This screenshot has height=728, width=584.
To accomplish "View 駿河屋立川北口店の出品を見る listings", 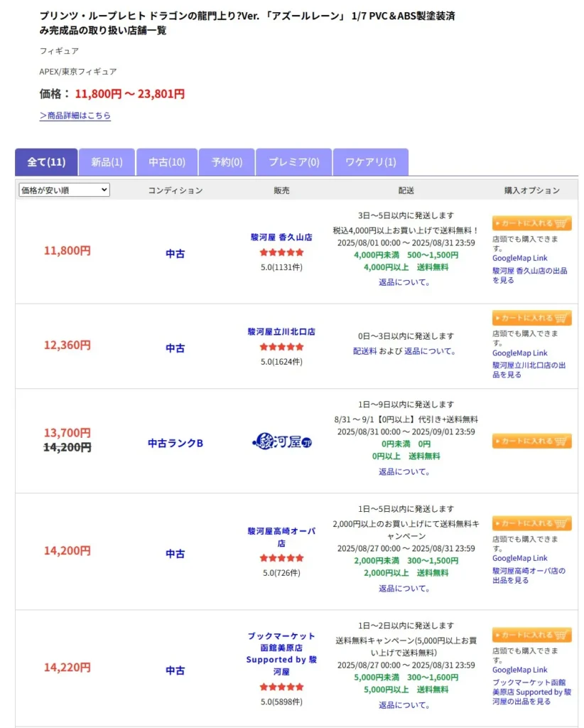I will [529, 370].
